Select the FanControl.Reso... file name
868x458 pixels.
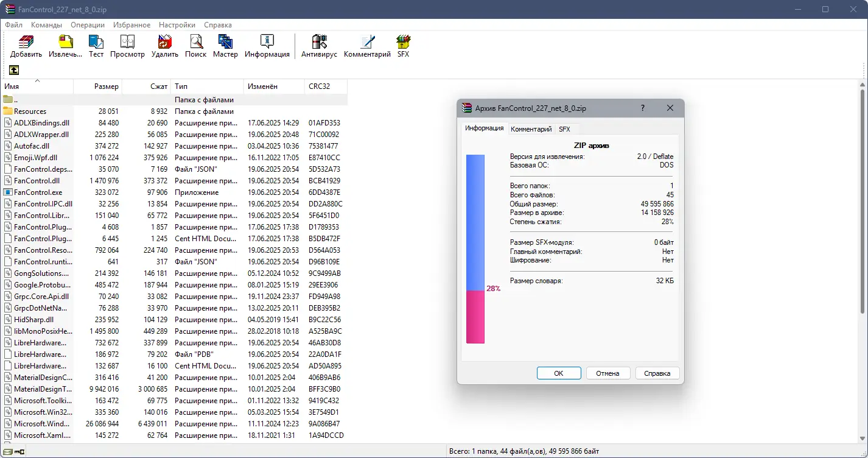coord(43,250)
